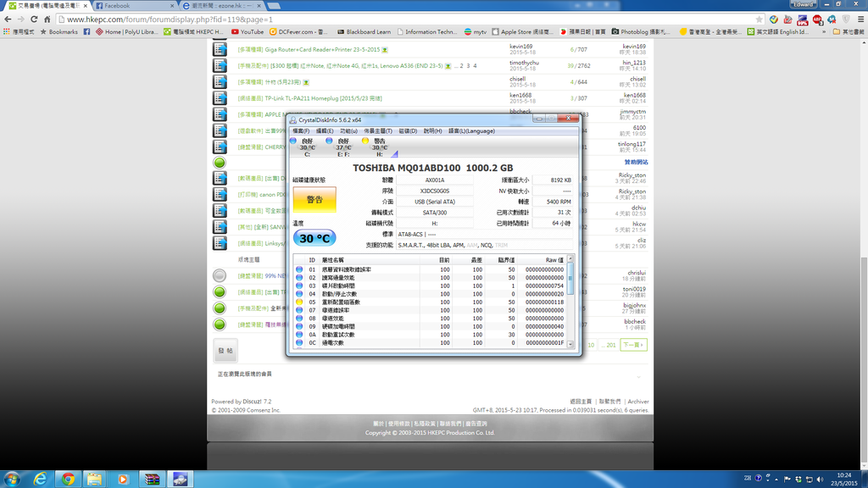This screenshot has height=488, width=868.
Task: Open the 磁碟(D) menu
Action: tap(408, 131)
